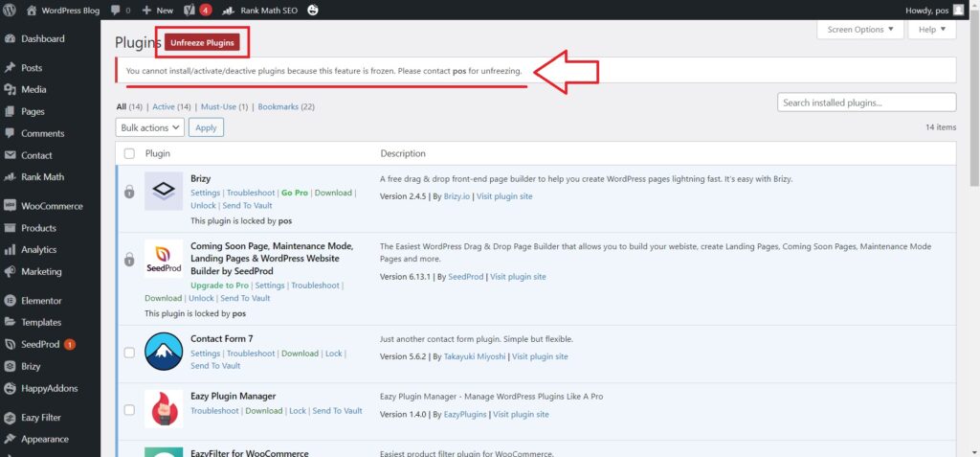
Task: Open Rank Math SEO in the admin bar
Action: tap(260, 10)
